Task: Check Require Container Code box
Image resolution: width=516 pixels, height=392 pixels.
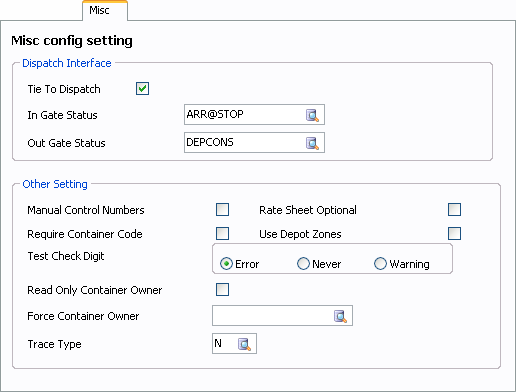Action: [222, 233]
